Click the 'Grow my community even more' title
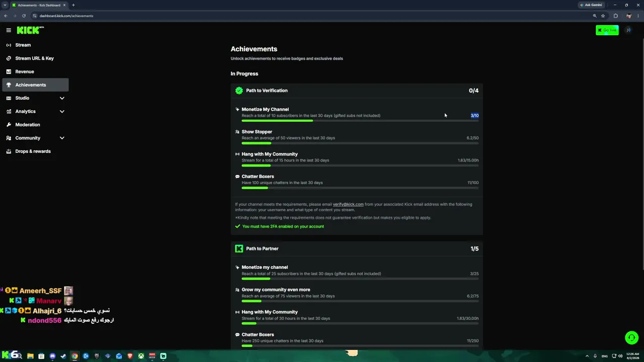The image size is (644, 362). [x=276, y=290]
